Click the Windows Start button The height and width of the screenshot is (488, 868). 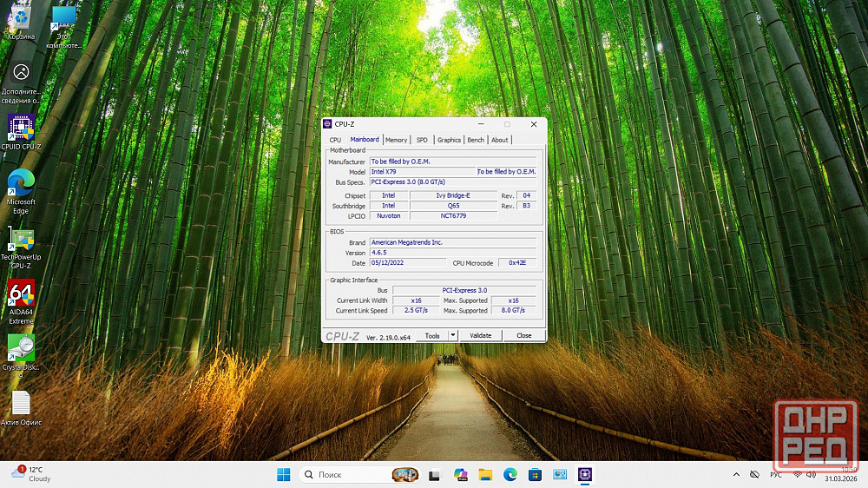tap(284, 474)
